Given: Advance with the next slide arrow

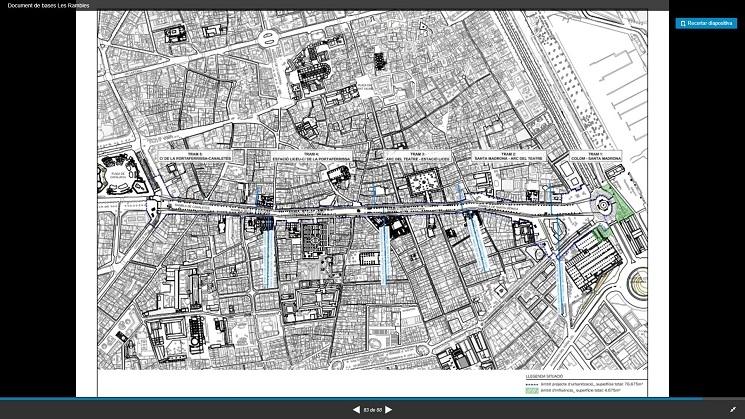Looking at the screenshot, I should 389,409.
